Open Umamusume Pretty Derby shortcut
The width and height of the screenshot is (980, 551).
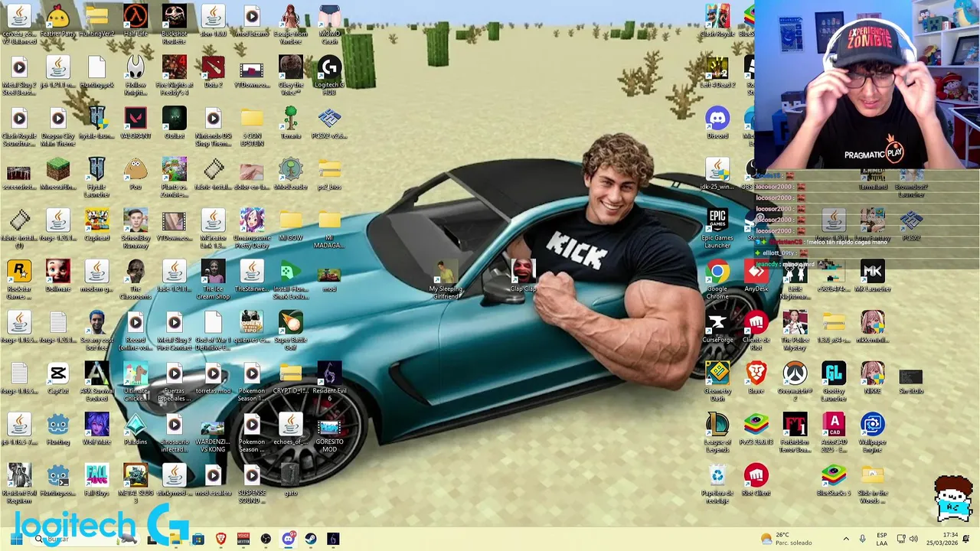[x=252, y=230]
